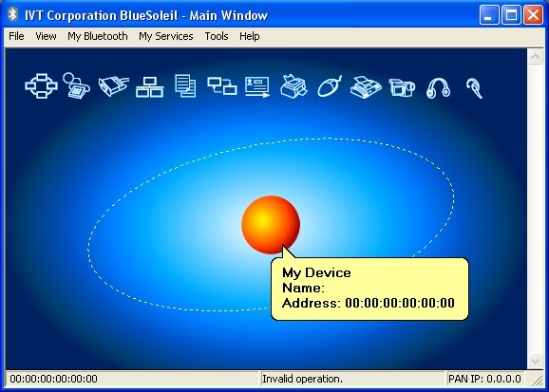This screenshot has width=549, height=392.
Task: Click the orange My Device sun ball
Action: click(271, 225)
